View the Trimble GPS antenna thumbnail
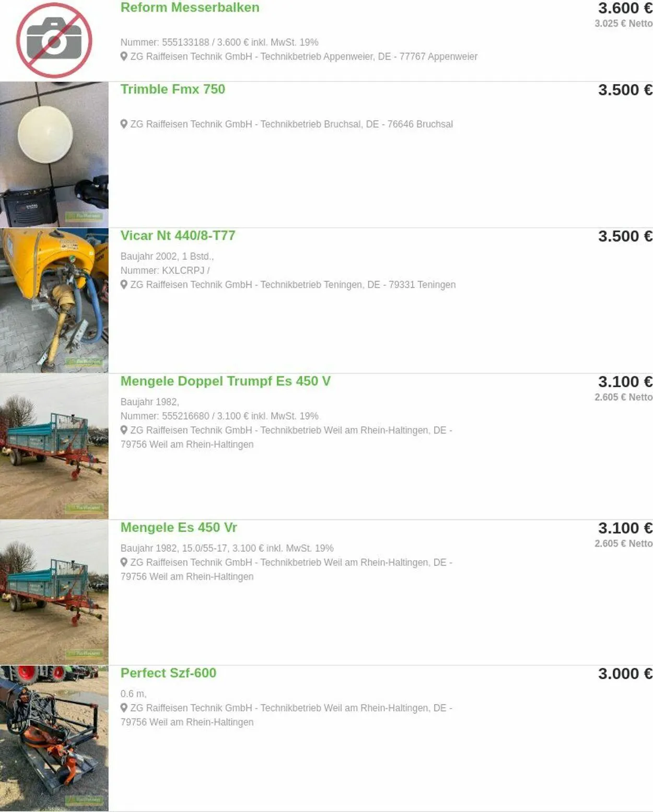The image size is (653, 812). 54,155
